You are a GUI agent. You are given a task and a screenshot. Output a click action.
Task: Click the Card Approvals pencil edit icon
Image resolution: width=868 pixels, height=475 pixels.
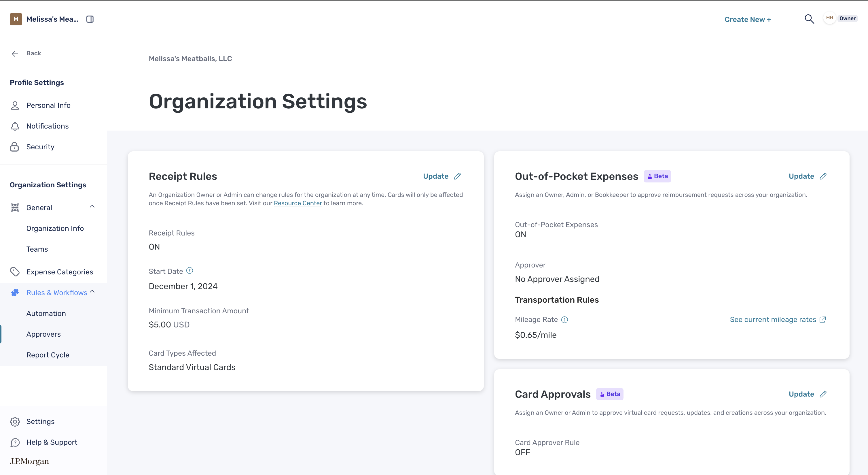click(823, 394)
